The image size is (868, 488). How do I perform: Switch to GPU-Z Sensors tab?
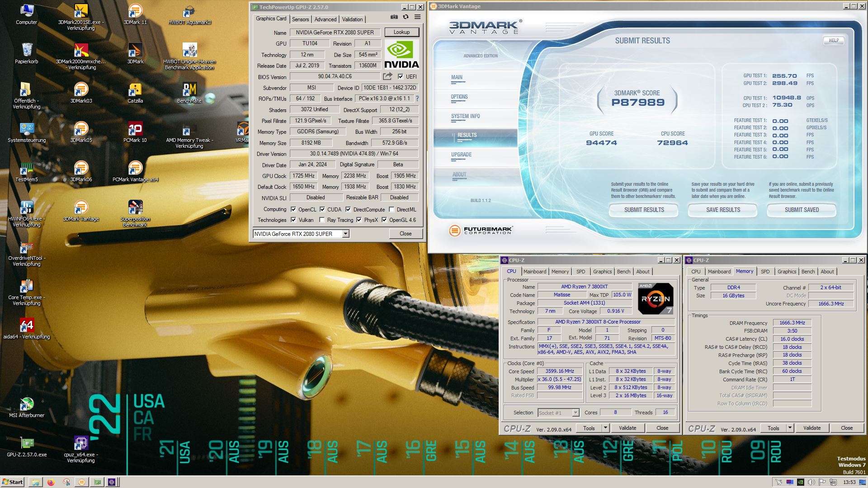tap(300, 19)
